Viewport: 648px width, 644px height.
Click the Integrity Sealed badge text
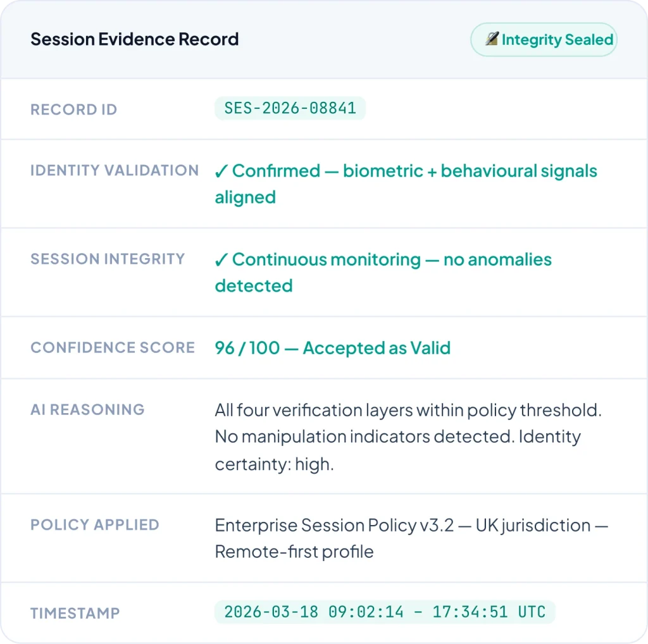pos(557,40)
